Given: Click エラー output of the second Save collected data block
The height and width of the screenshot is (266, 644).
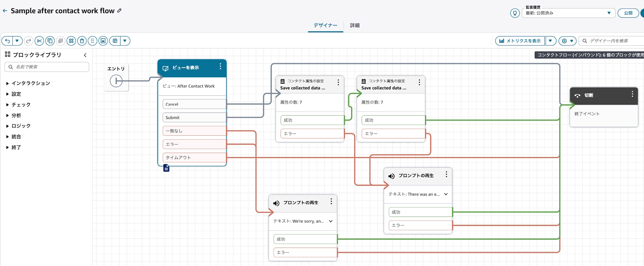Looking at the screenshot, I should (393, 133).
